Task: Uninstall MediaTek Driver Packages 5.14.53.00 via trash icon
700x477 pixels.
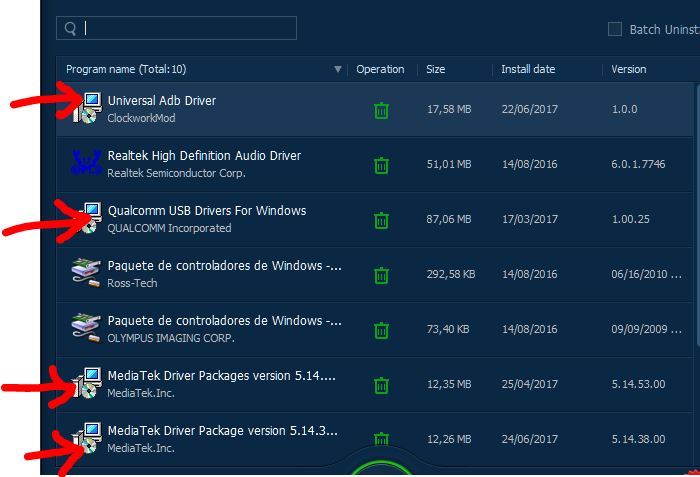Action: click(381, 385)
